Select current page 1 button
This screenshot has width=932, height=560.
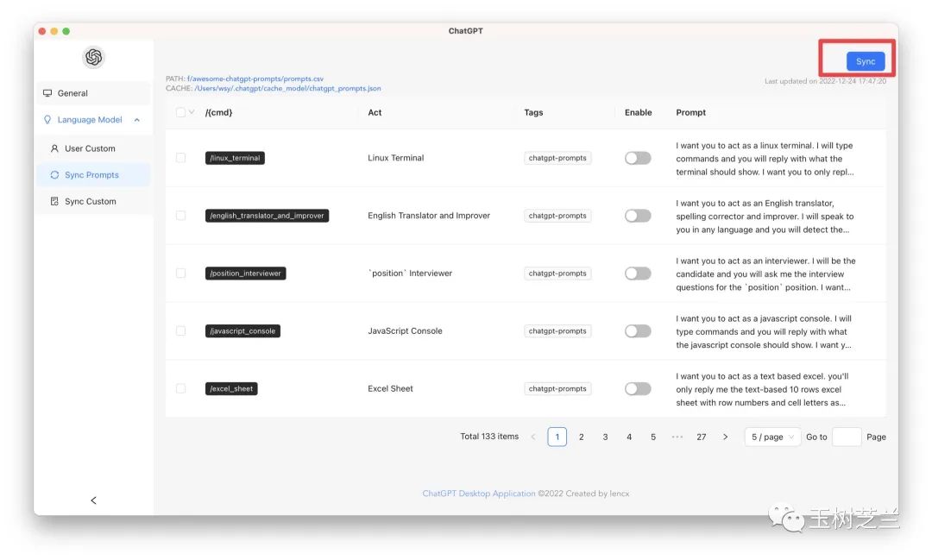[557, 437]
